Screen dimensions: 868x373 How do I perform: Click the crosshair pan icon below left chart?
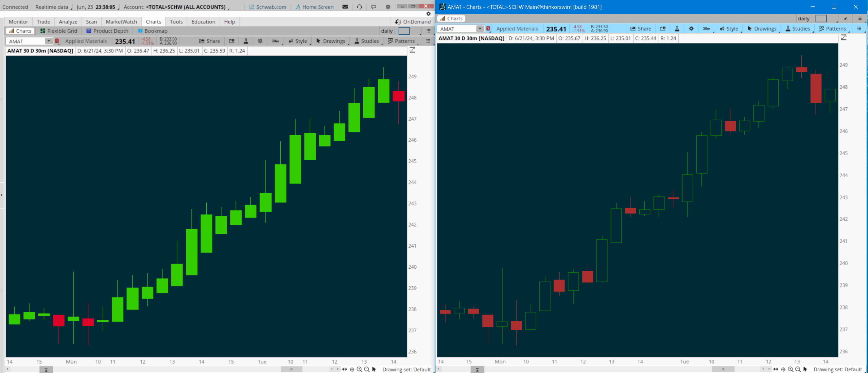(x=352, y=369)
